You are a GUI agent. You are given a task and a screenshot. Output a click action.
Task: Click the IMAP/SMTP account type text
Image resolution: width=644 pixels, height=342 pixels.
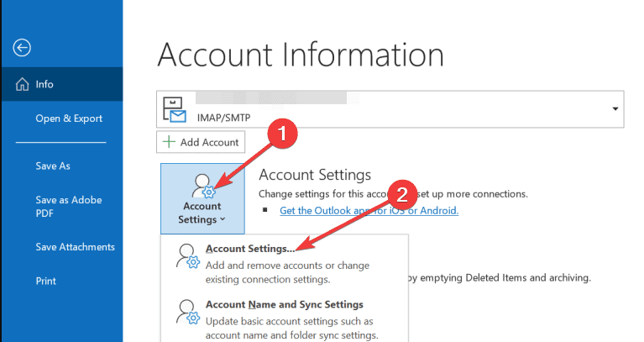(x=223, y=118)
